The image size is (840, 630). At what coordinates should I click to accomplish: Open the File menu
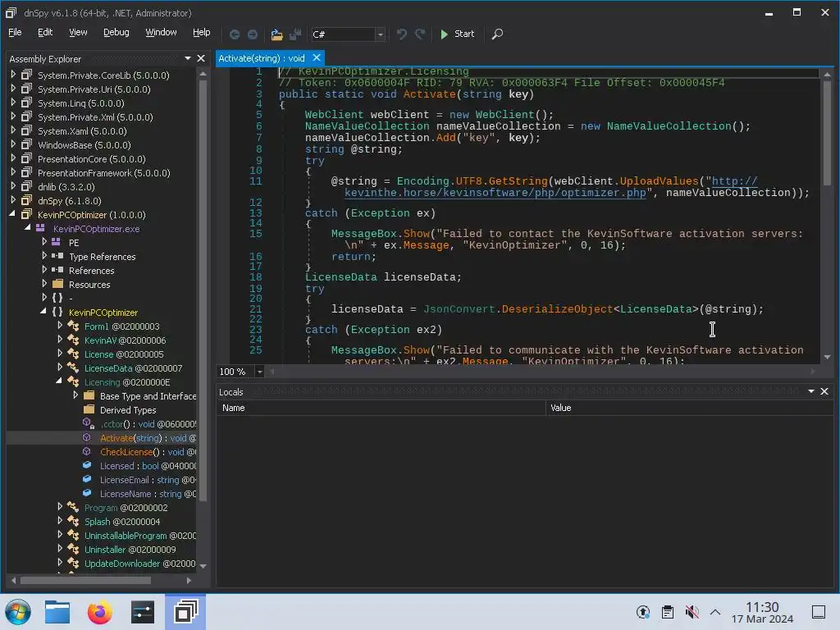click(x=15, y=32)
